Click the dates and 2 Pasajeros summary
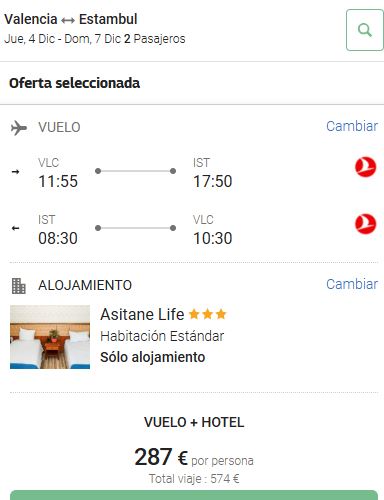The height and width of the screenshot is (500, 384). [x=95, y=39]
